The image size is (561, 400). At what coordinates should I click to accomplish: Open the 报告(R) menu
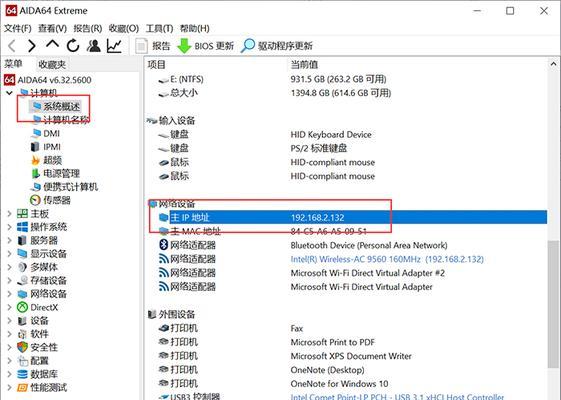pyautogui.click(x=88, y=28)
